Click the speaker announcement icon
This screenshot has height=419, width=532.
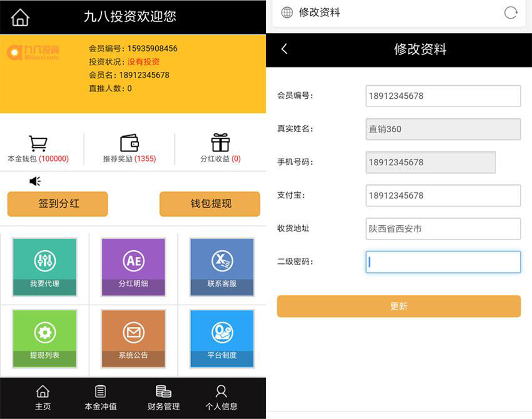coord(35,181)
